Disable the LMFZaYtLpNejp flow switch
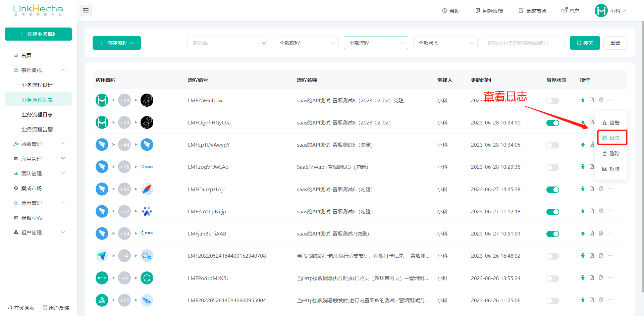Screen dimensions: 644x316 (x=552, y=212)
